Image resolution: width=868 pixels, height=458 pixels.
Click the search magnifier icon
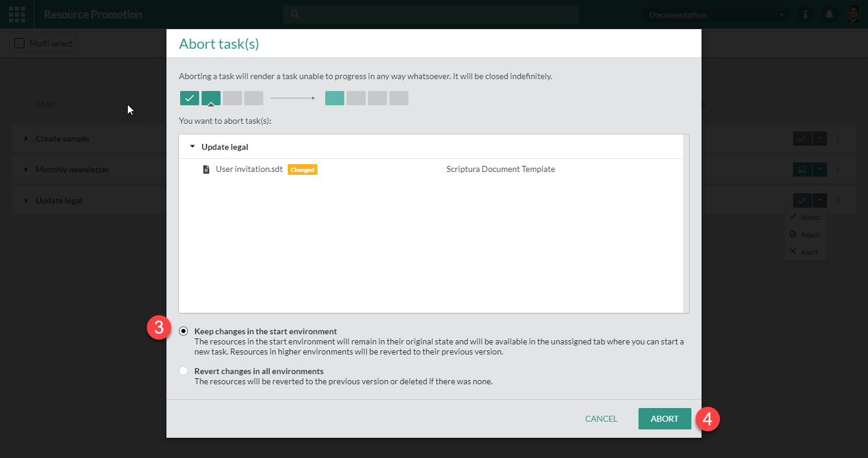point(295,14)
